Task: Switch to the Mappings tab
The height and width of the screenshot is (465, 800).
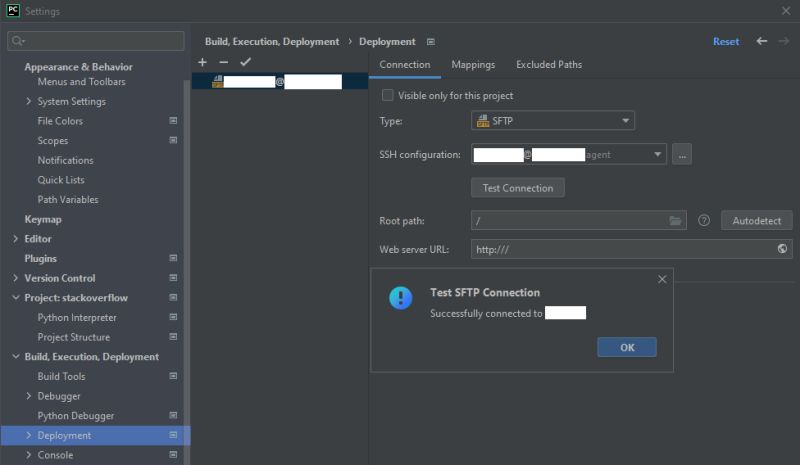Action: pos(473,65)
